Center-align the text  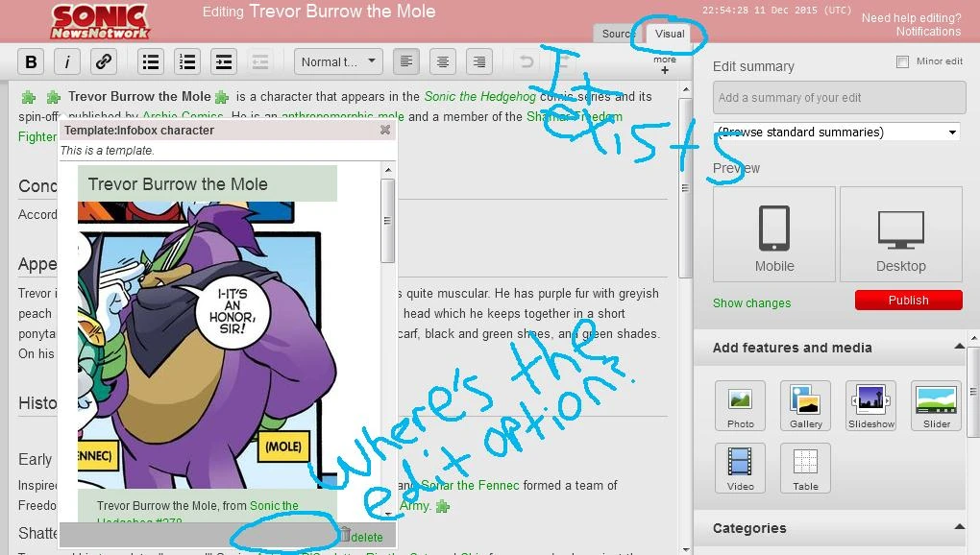(x=443, y=62)
